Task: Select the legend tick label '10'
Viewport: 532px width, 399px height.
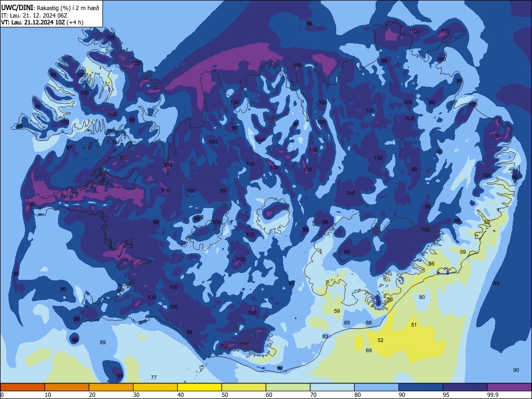Action: point(48,395)
